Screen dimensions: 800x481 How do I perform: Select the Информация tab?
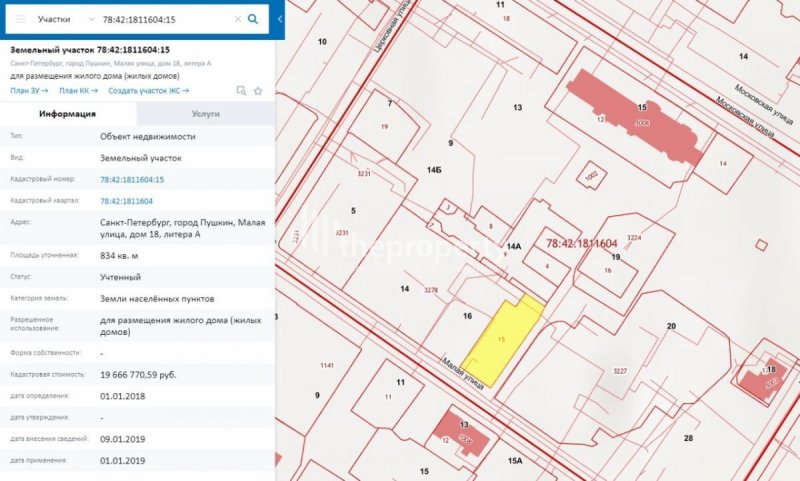pos(67,114)
